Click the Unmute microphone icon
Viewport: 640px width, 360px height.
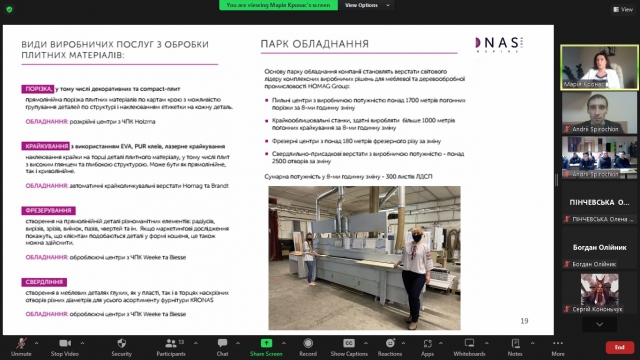21,344
